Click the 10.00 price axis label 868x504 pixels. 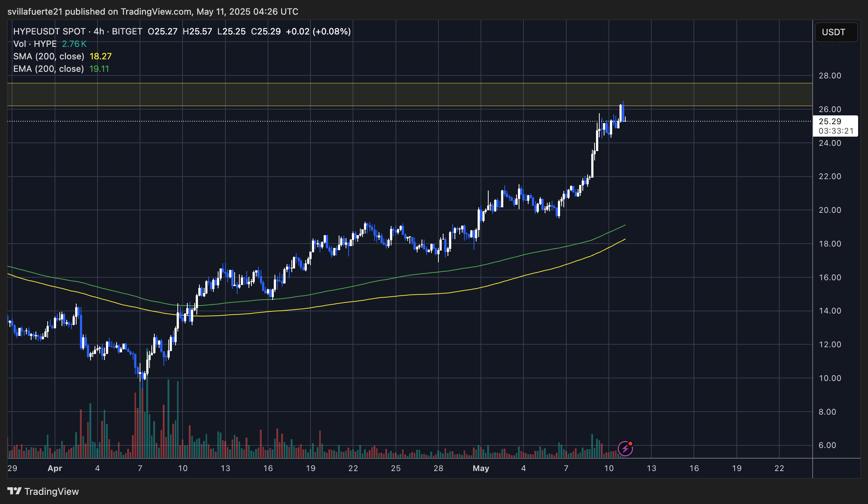tap(830, 378)
